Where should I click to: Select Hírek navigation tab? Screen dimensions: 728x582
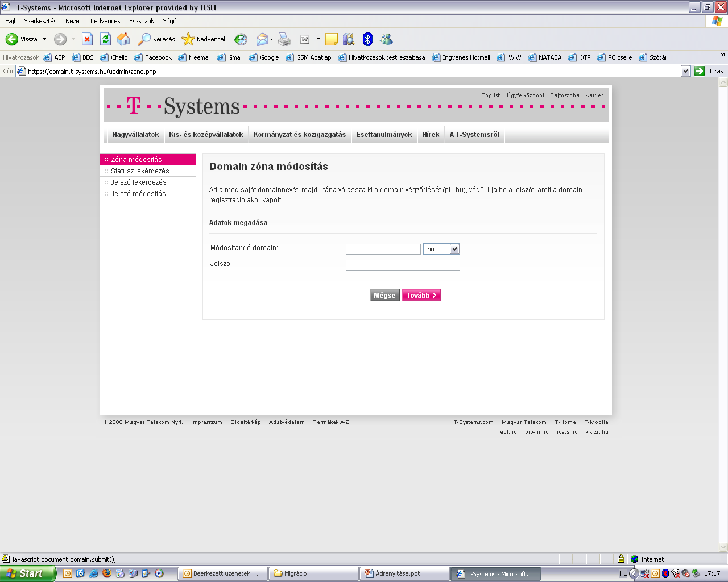[431, 135]
